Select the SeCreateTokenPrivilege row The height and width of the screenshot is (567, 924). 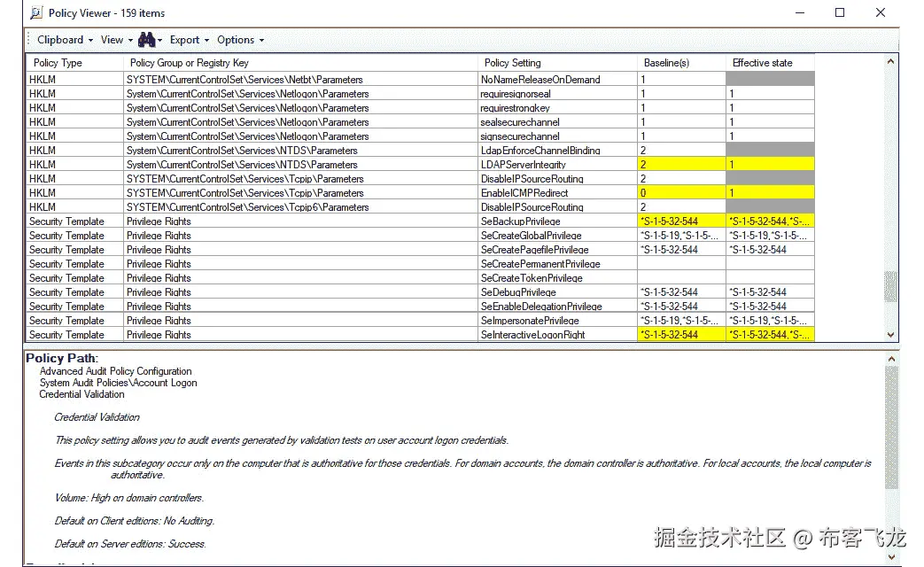(x=421, y=278)
